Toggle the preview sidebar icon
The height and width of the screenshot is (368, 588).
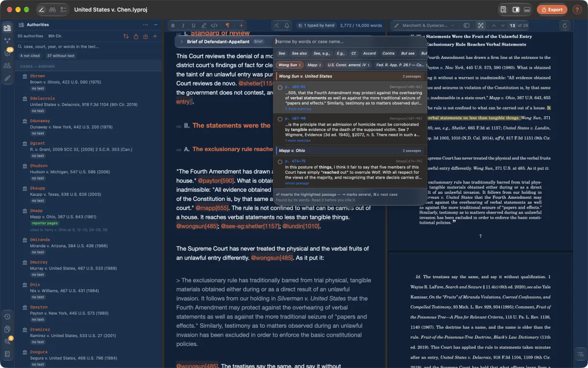(x=466, y=26)
